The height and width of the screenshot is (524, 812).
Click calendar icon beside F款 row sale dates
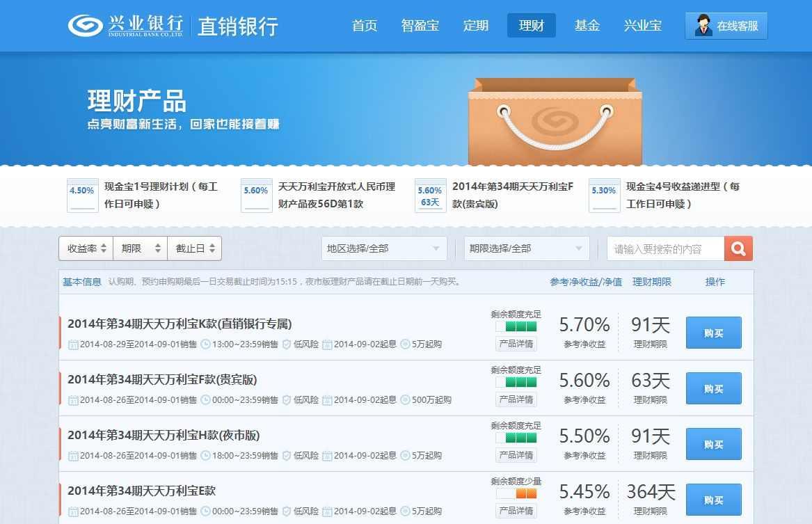pos(73,399)
